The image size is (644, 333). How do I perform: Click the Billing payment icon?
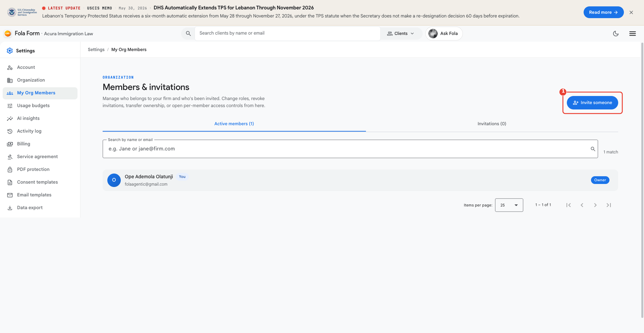point(10,144)
